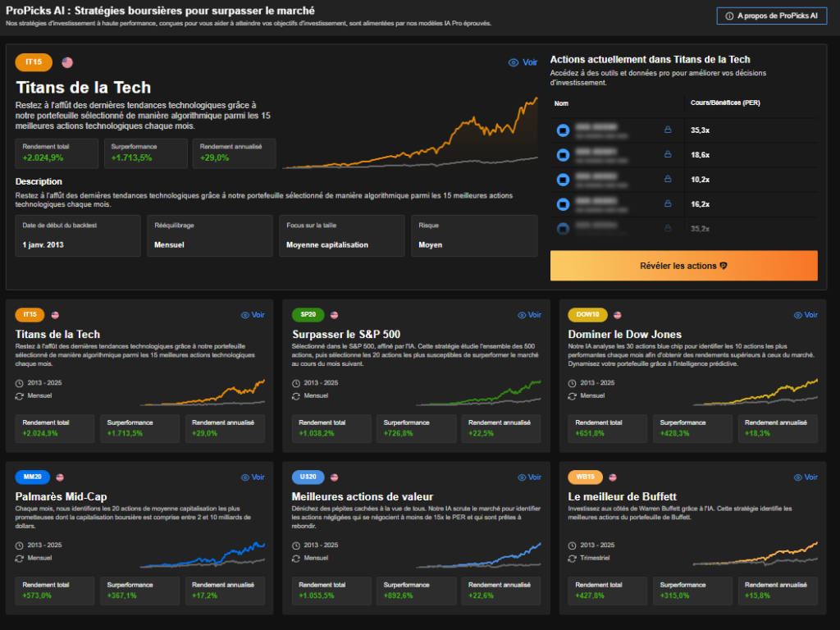Click the lock icon beside the 18,6x row

667,154
